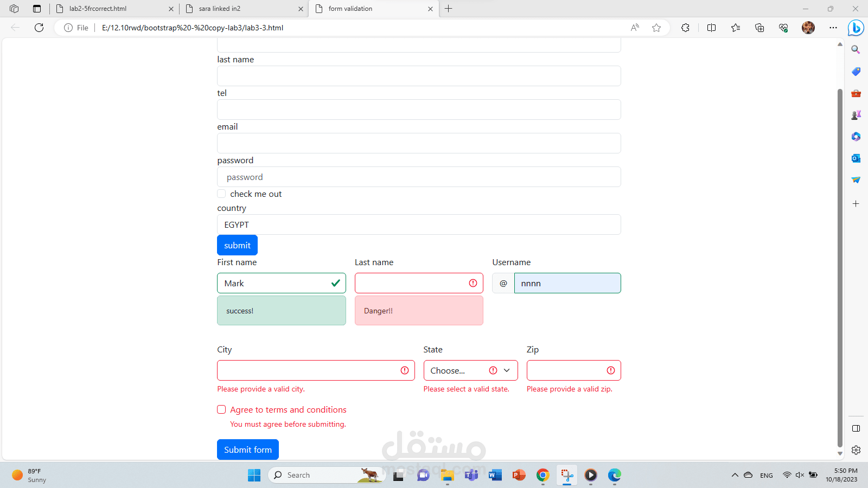Click the "Submit form" button
Viewport: 868px width, 488px height.
tap(247, 450)
